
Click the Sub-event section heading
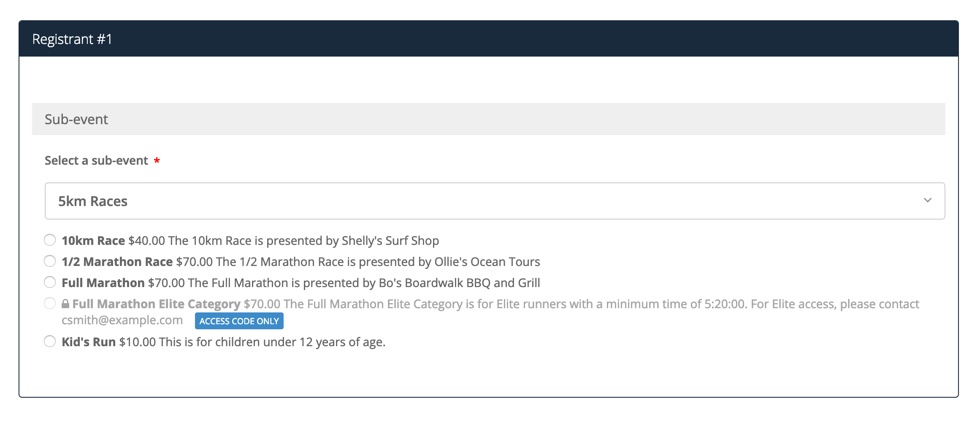[76, 119]
